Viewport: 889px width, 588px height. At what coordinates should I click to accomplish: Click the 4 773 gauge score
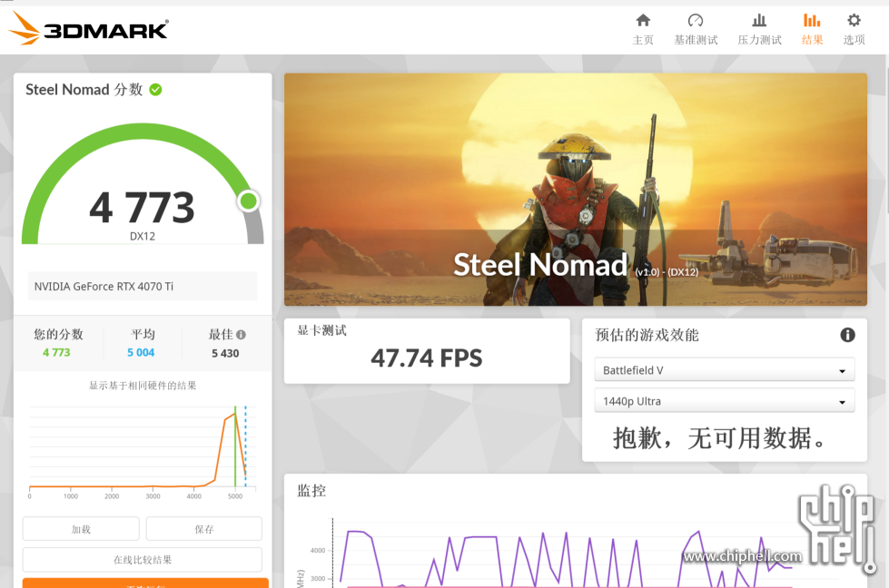[142, 207]
